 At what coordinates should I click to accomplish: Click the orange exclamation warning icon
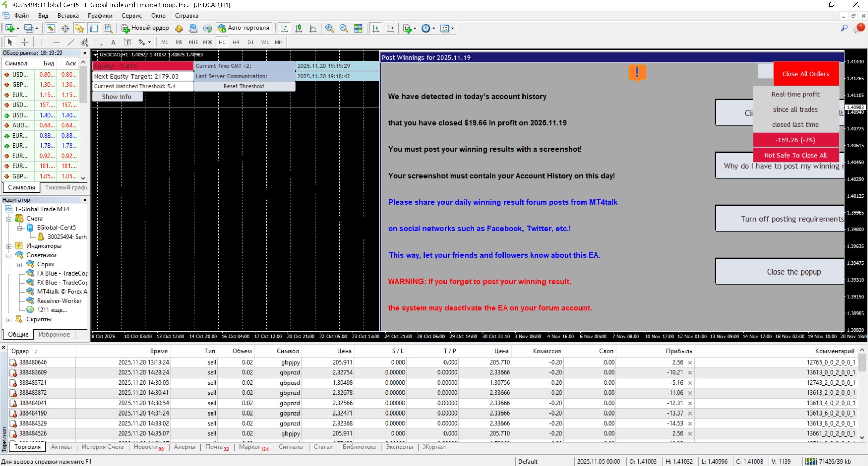(637, 73)
